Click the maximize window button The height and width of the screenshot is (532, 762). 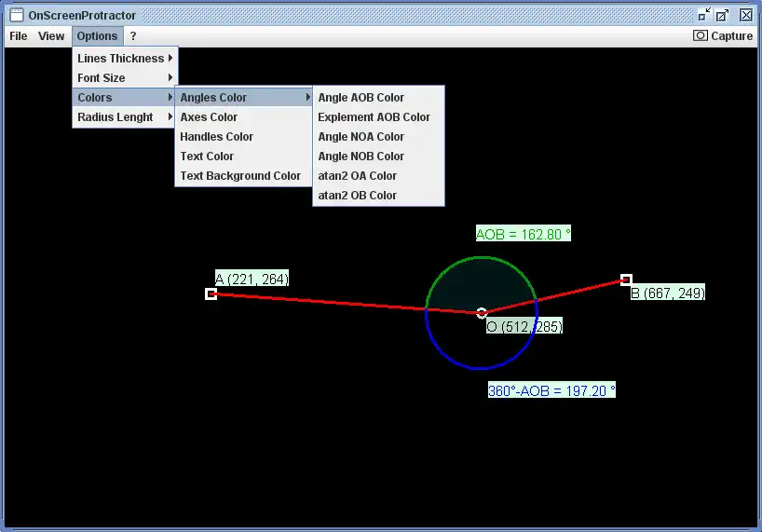pyautogui.click(x=723, y=15)
